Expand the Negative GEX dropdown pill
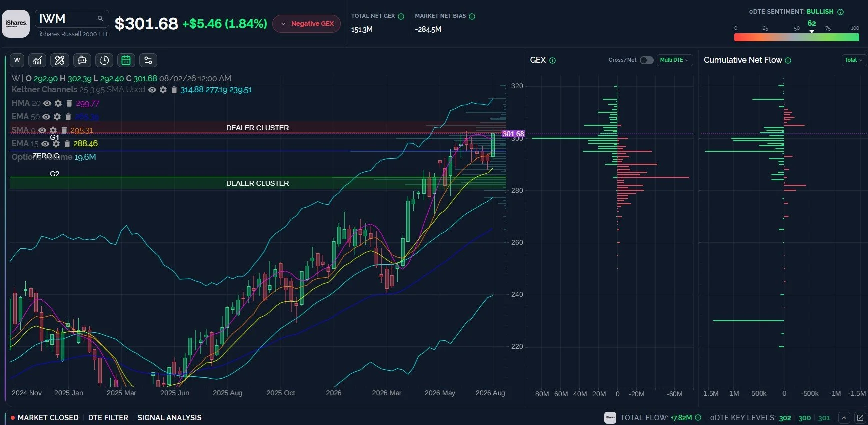Screen dimensions: 868x425 click(x=307, y=24)
